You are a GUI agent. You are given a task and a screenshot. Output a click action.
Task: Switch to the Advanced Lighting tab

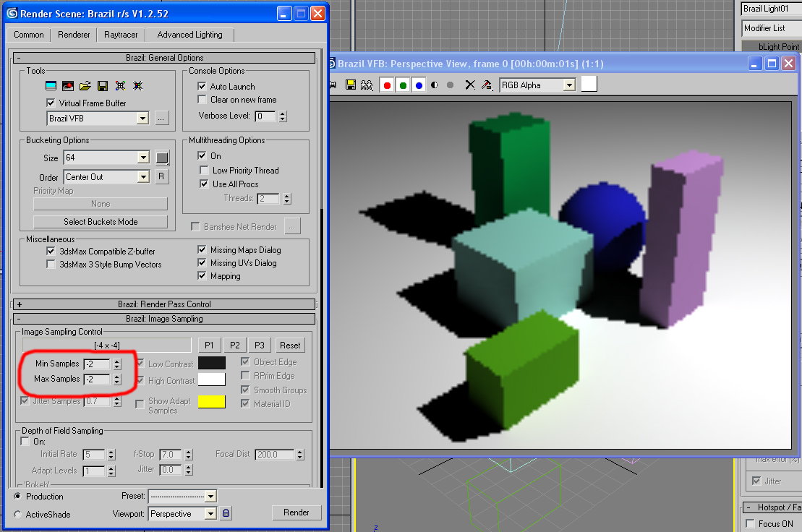coord(189,35)
